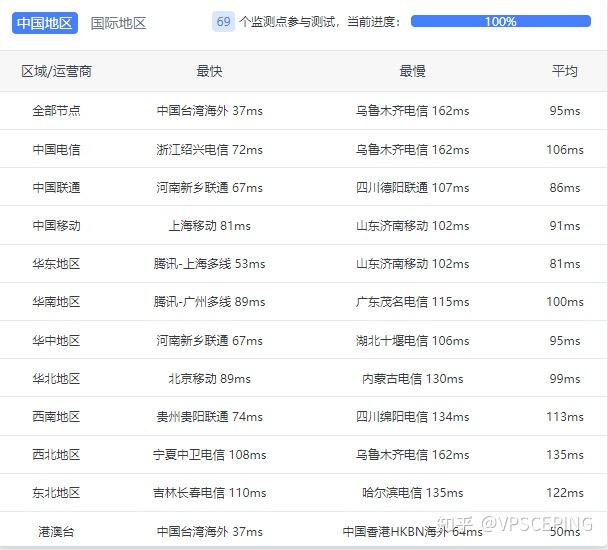
Task: Click the 平均 column header
Action: tap(565, 71)
